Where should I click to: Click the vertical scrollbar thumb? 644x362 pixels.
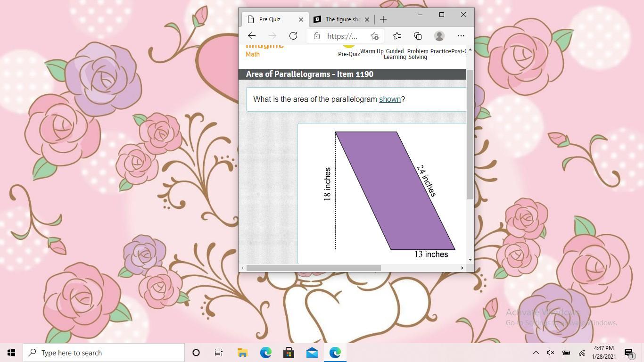click(x=470, y=134)
